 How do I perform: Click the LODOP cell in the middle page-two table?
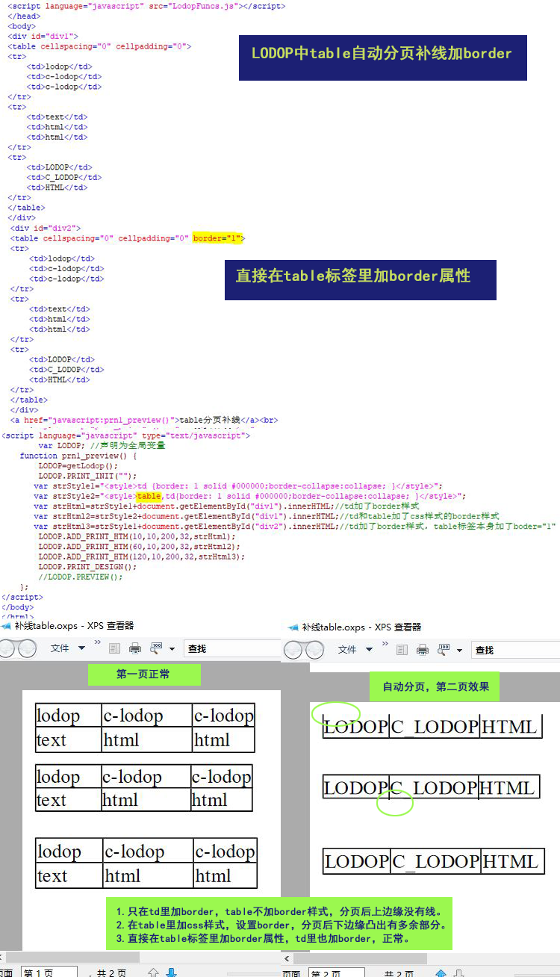[x=355, y=787]
